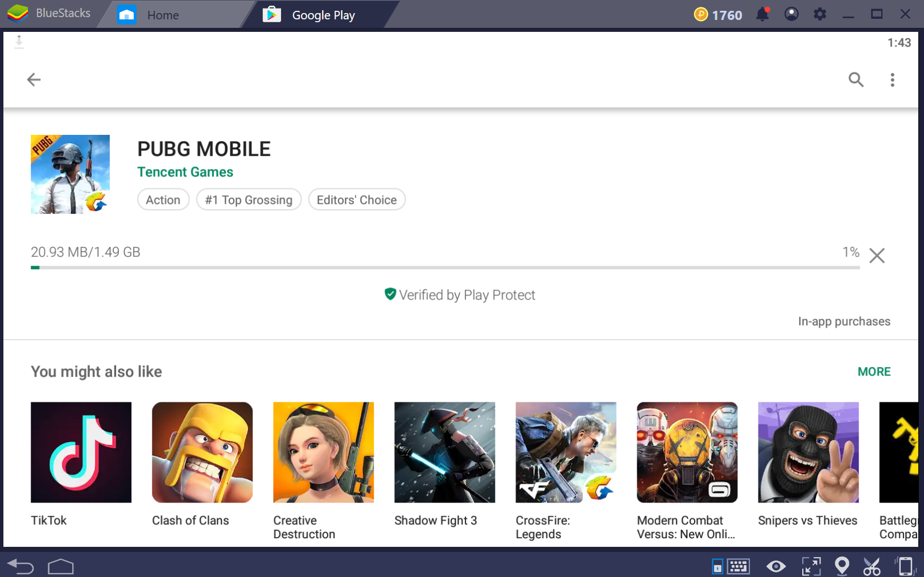
Task: Open the keyboard controls icon
Action: point(739,566)
